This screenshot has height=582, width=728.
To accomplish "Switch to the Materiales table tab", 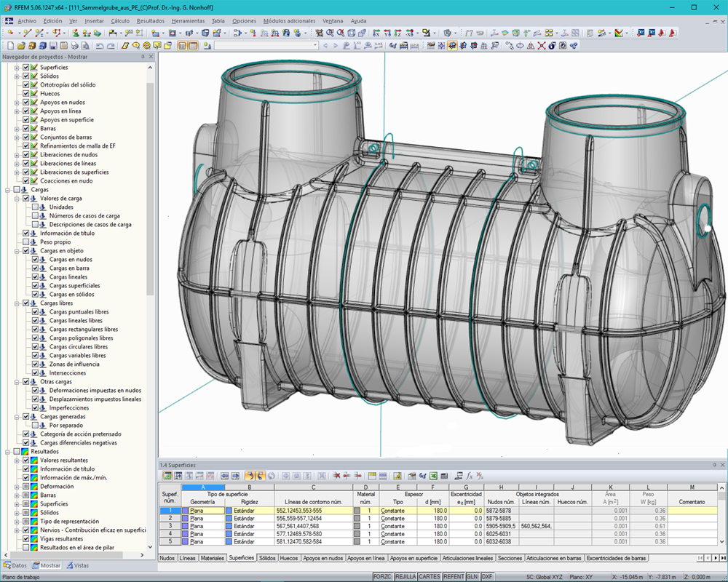I will (x=213, y=558).
